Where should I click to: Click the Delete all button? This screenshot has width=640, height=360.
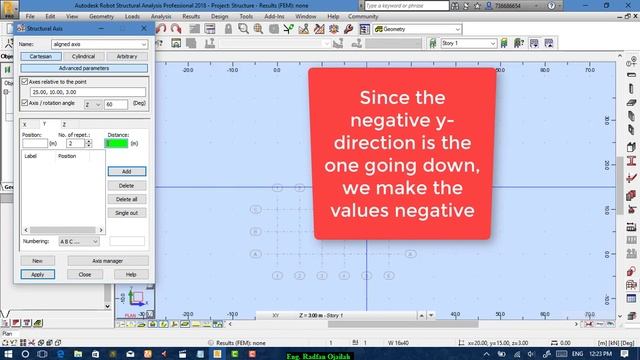click(127, 199)
